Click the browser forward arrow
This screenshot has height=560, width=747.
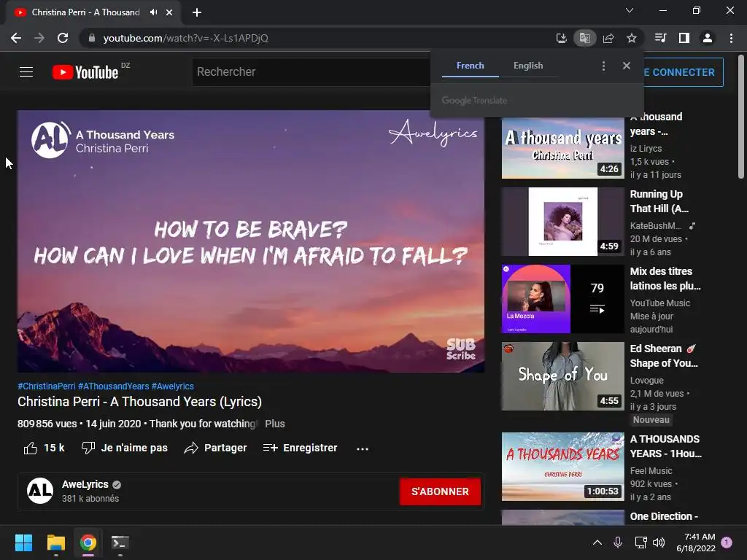click(39, 38)
